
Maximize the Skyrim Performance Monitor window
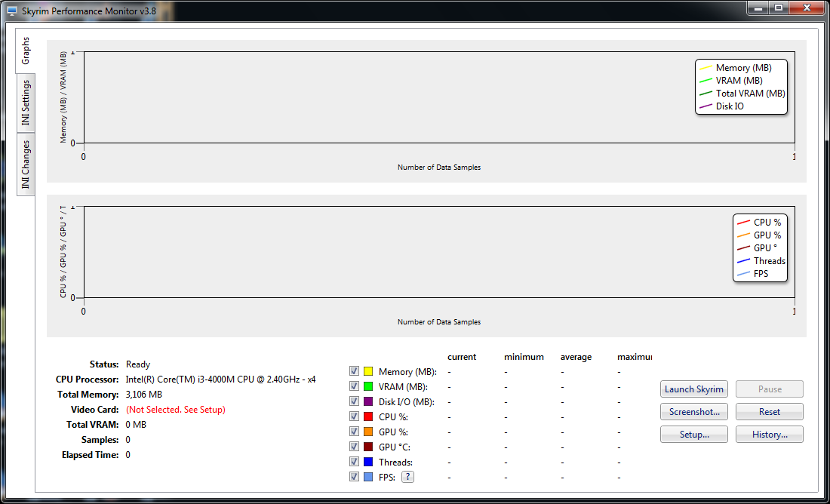pos(778,8)
